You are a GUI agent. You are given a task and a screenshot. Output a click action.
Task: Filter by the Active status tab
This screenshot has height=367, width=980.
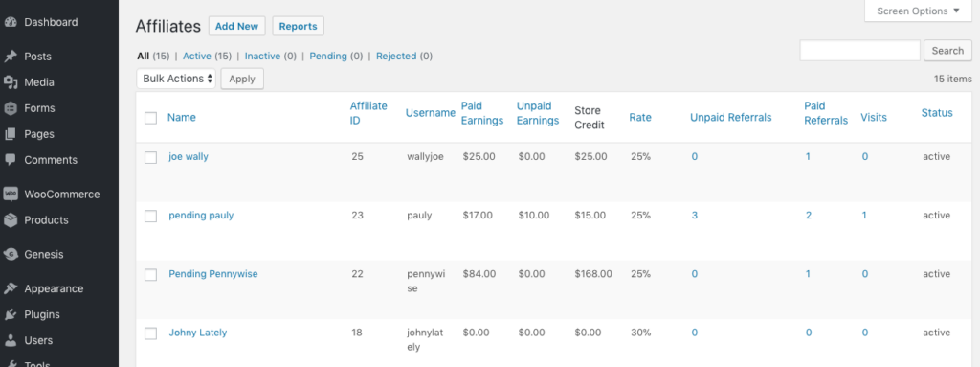pos(197,56)
